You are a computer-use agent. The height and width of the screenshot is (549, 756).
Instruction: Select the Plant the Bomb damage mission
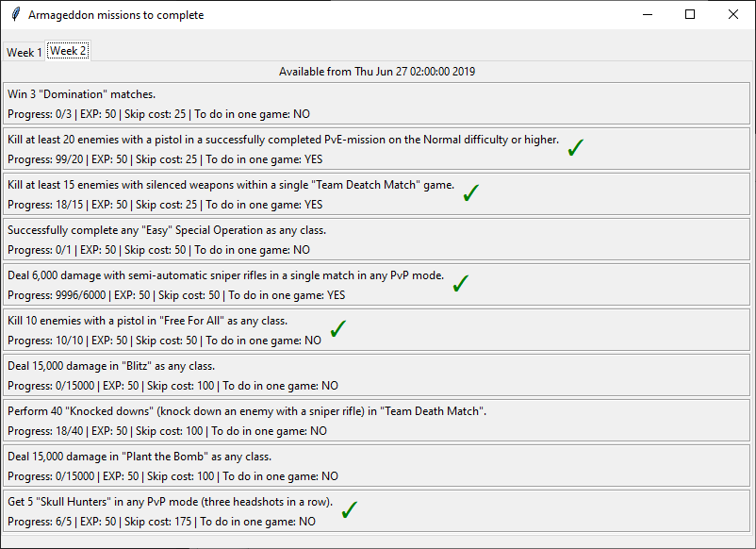pos(376,466)
